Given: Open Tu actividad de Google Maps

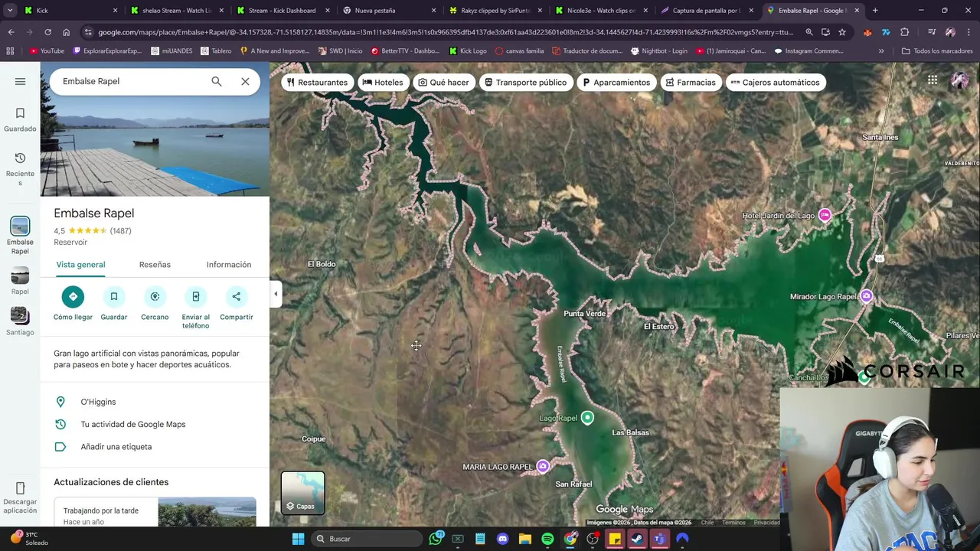Looking at the screenshot, I should point(155,424).
